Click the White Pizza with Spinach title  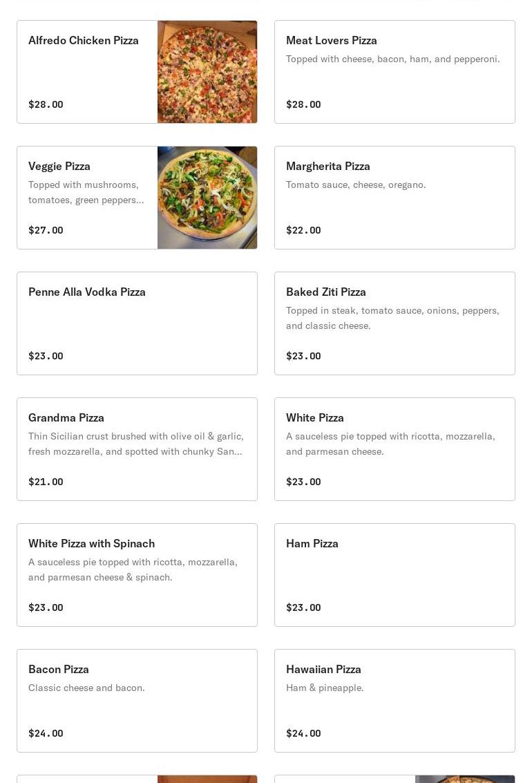pyautogui.click(x=91, y=543)
